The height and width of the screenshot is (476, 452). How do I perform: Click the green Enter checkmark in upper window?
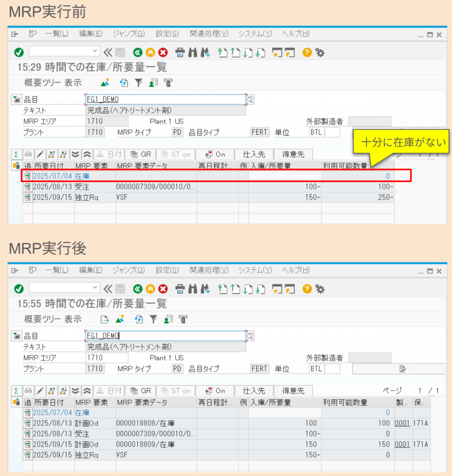[19, 53]
